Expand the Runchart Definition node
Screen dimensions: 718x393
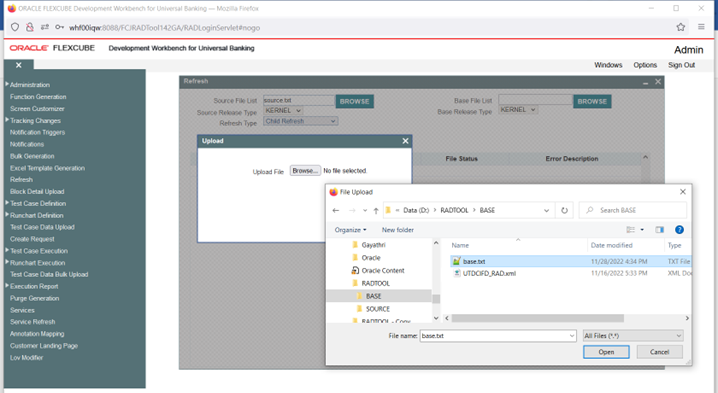tap(7, 215)
